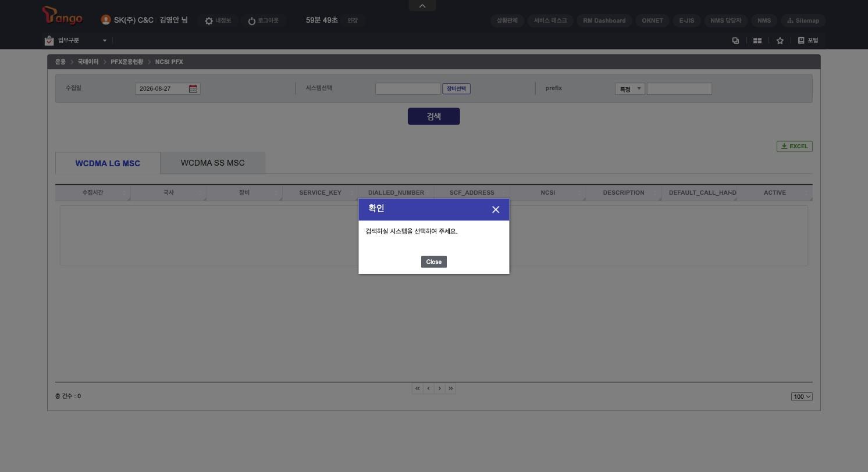868x472 pixels.
Task: Click the favorites star icon
Action: point(780,41)
